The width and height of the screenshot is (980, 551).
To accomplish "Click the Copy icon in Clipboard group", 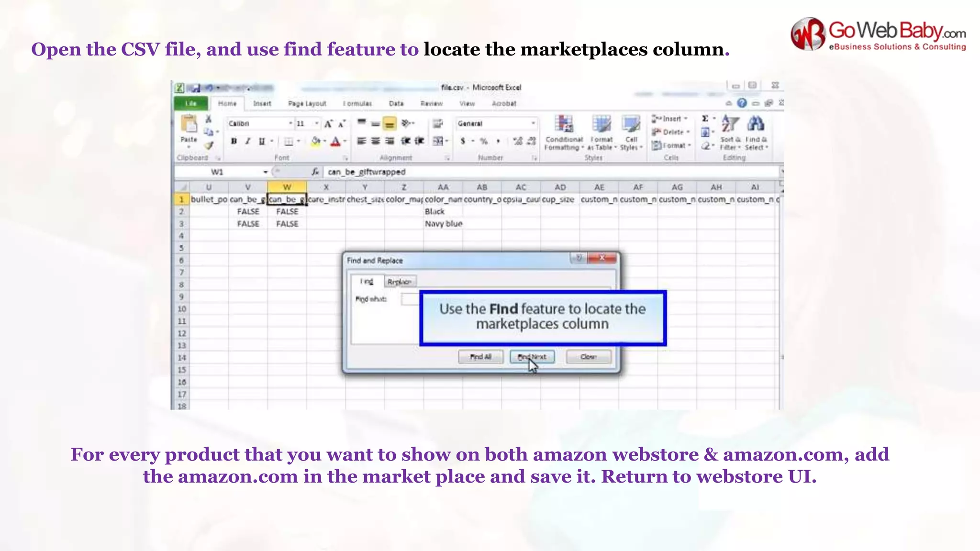I will (x=208, y=132).
